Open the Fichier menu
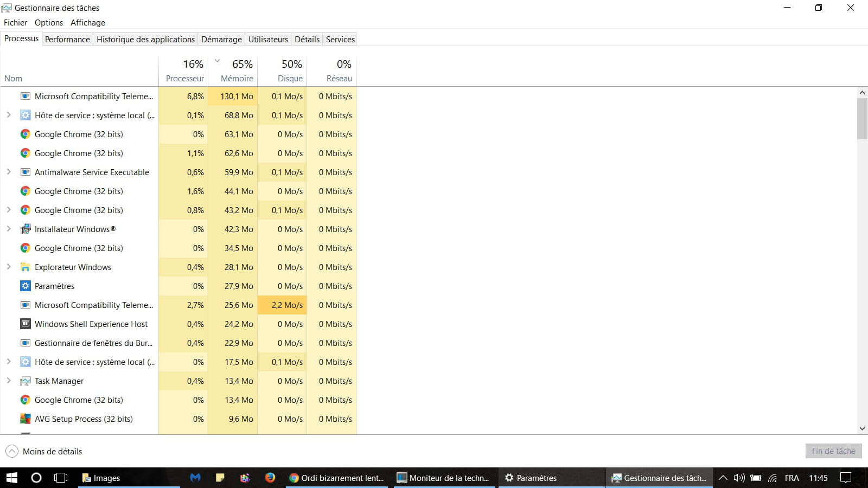The image size is (868, 488). point(15,23)
